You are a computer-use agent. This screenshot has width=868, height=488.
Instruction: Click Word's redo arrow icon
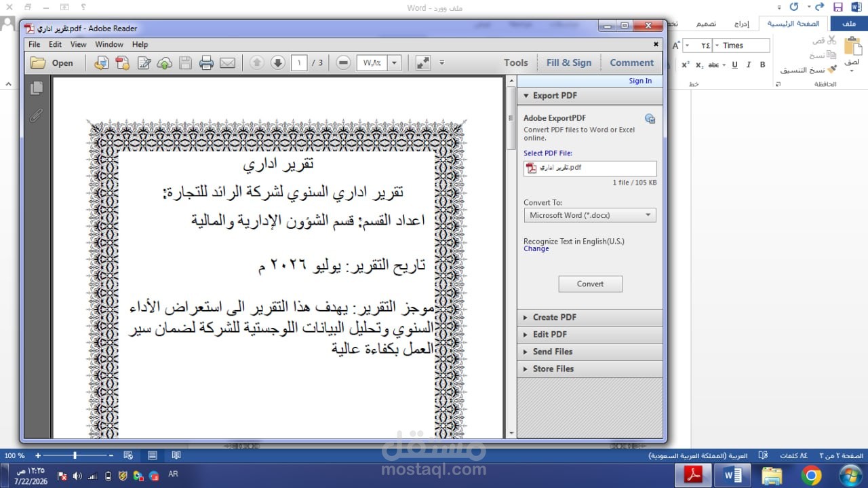pyautogui.click(x=819, y=7)
